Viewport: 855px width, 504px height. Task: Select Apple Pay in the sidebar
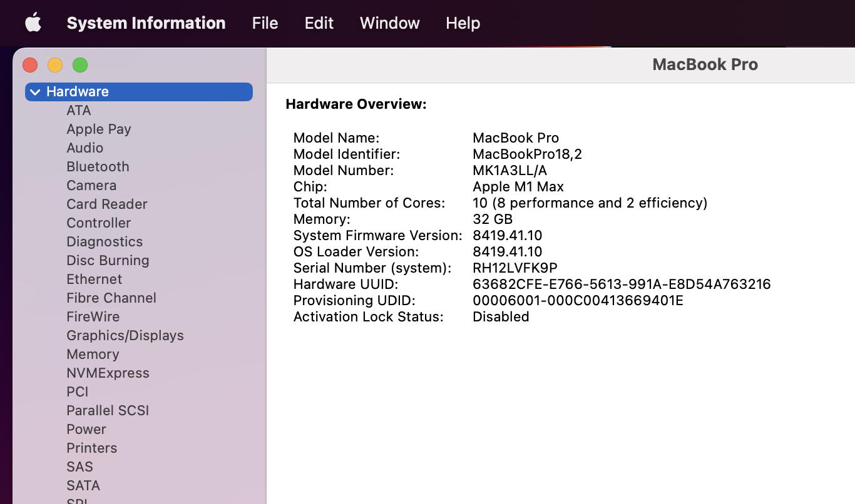99,129
